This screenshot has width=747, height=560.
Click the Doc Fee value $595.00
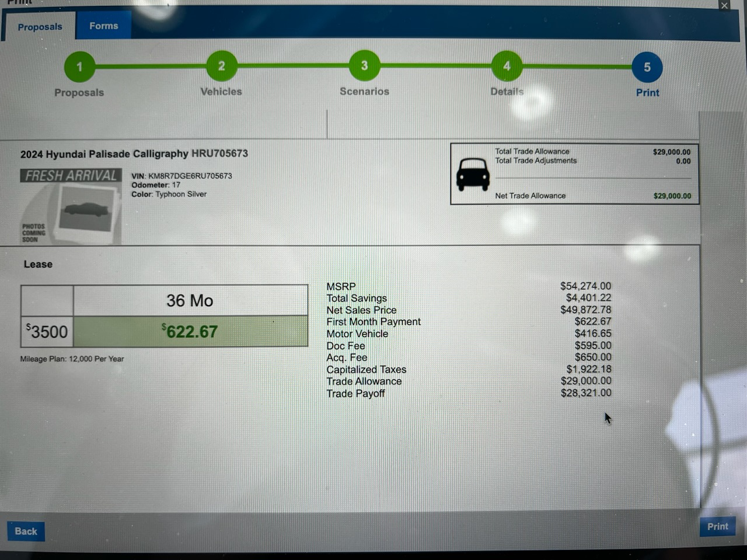[593, 345]
